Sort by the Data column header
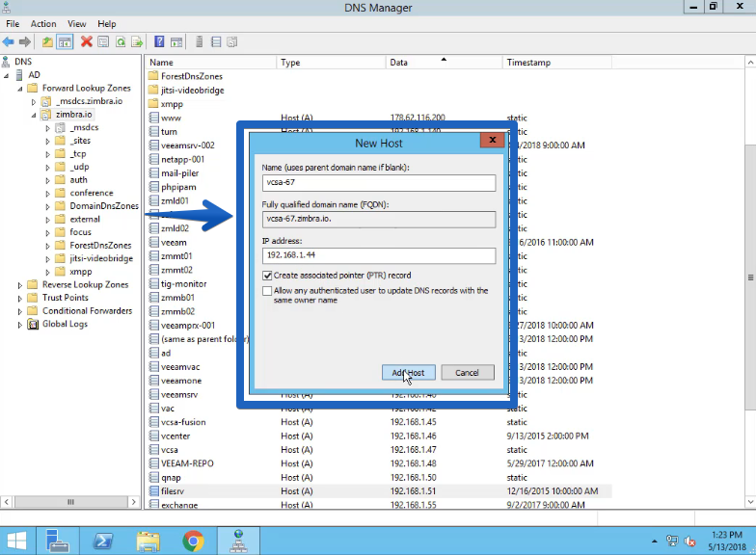This screenshot has height=555, width=756. pos(444,62)
